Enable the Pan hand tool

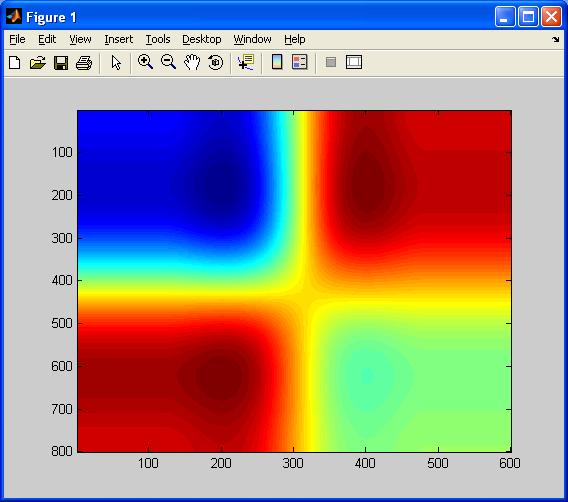click(192, 62)
